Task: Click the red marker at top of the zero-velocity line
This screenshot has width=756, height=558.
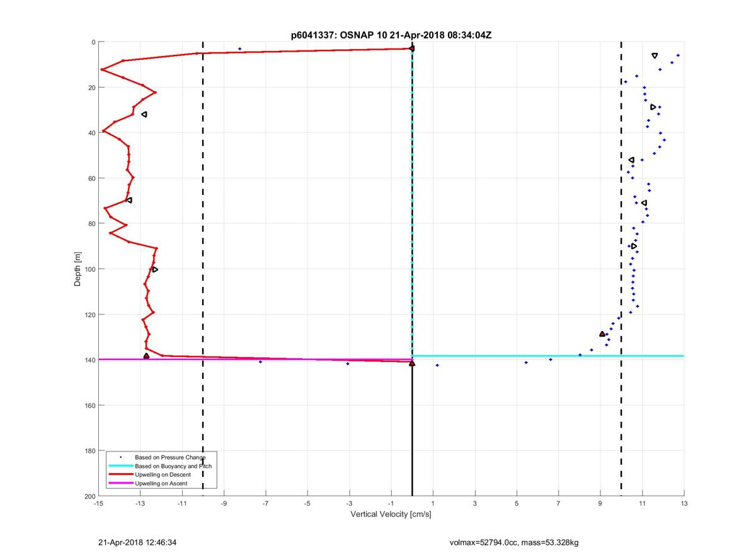Action: (x=411, y=49)
